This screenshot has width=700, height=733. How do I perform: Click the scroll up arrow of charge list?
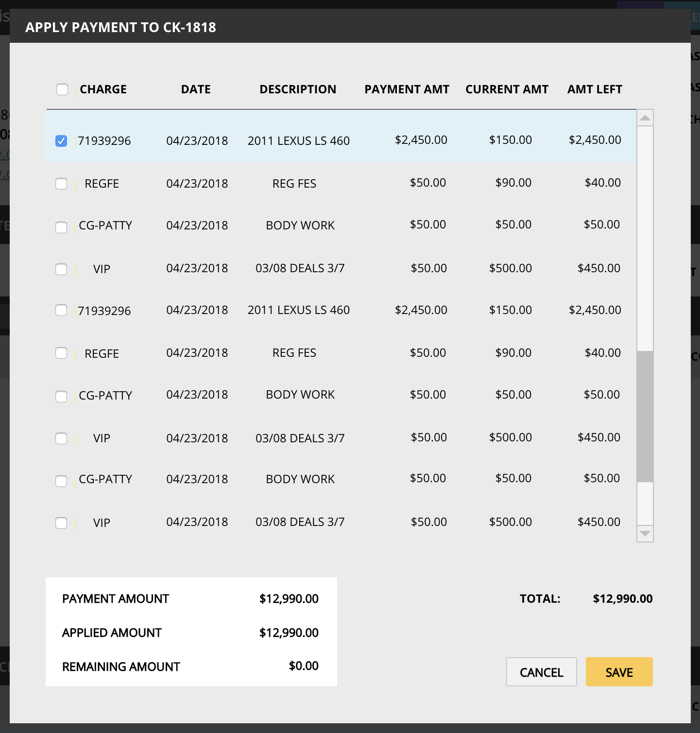pos(645,118)
